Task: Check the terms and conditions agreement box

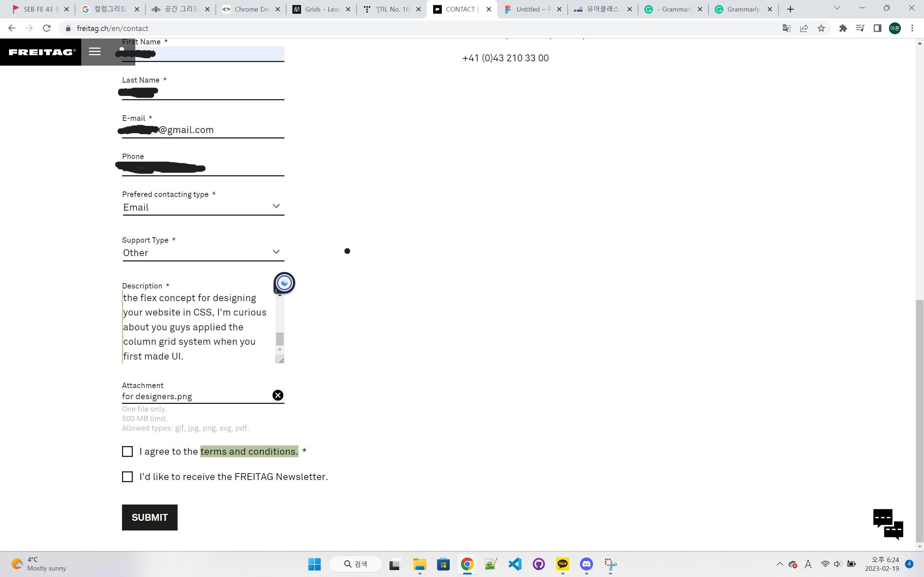Action: pyautogui.click(x=127, y=452)
